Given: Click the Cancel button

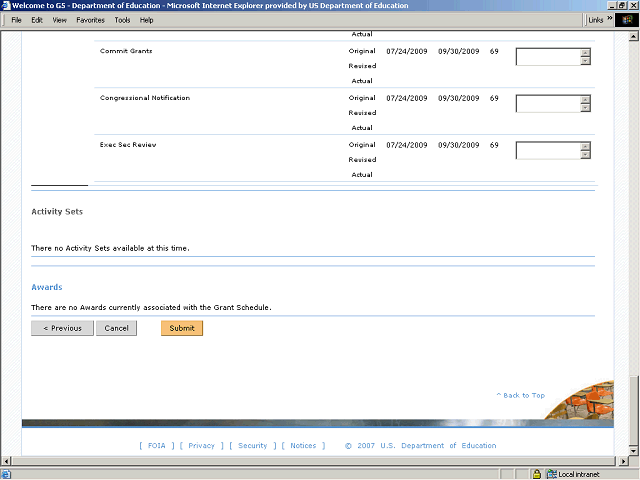Looking at the screenshot, I should pos(116,328).
